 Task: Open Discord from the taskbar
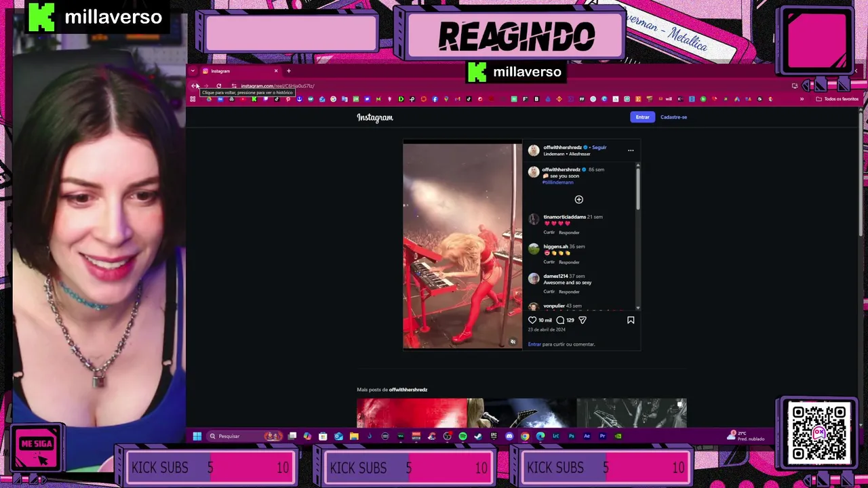509,436
